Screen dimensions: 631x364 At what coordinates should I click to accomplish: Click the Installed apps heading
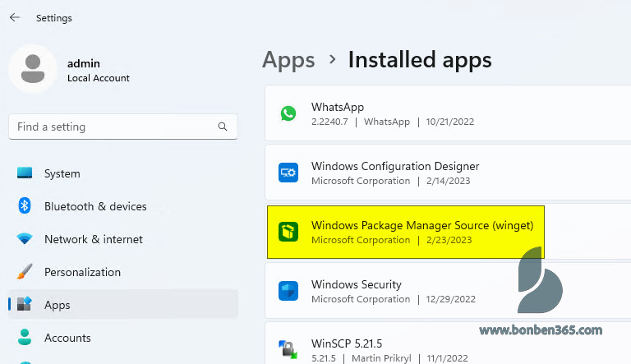pos(420,60)
